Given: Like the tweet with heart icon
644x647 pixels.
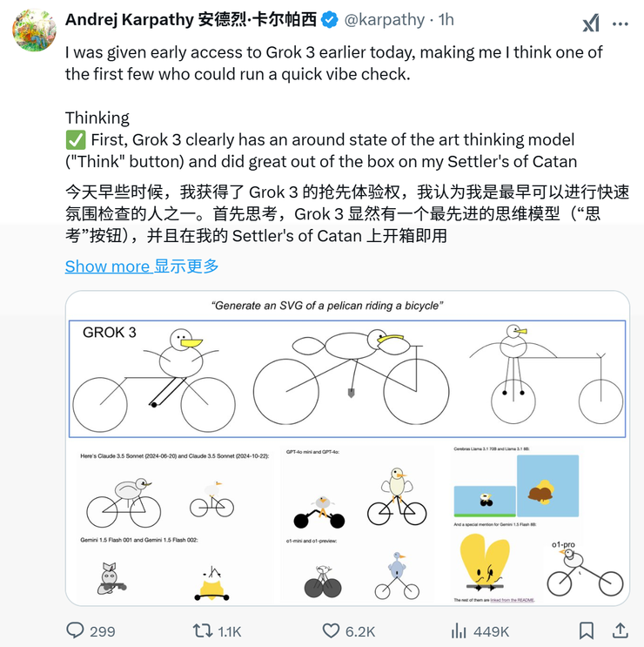Looking at the screenshot, I should pyautogui.click(x=332, y=630).
